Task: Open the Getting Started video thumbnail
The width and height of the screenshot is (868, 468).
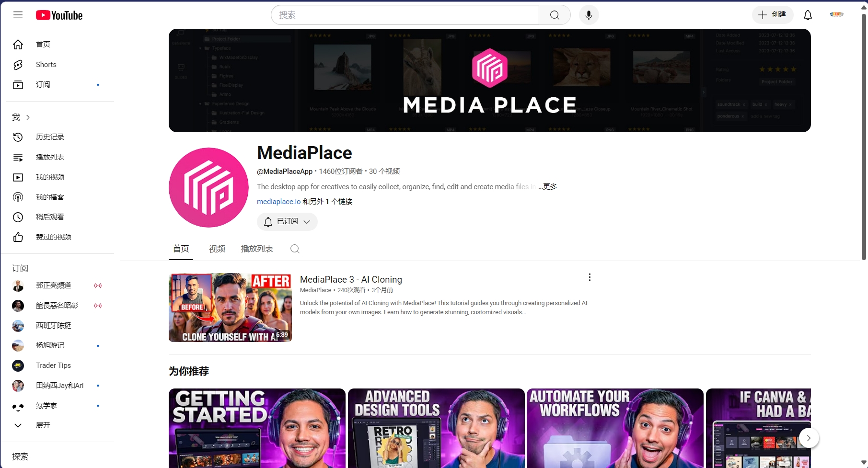Action: [x=257, y=428]
